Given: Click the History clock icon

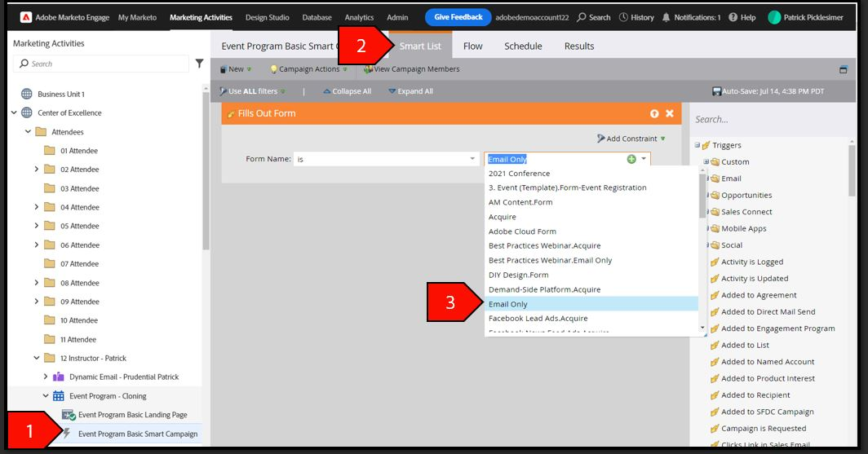Looking at the screenshot, I should pyautogui.click(x=623, y=17).
